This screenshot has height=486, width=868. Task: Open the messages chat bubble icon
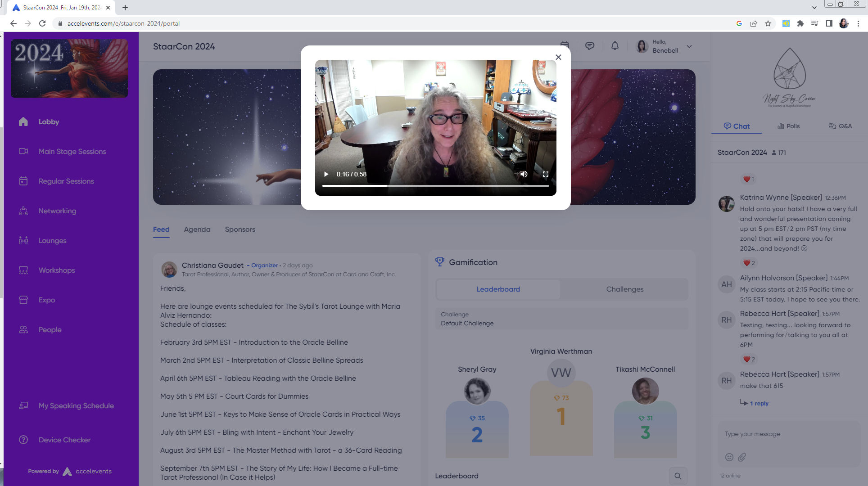tap(589, 46)
